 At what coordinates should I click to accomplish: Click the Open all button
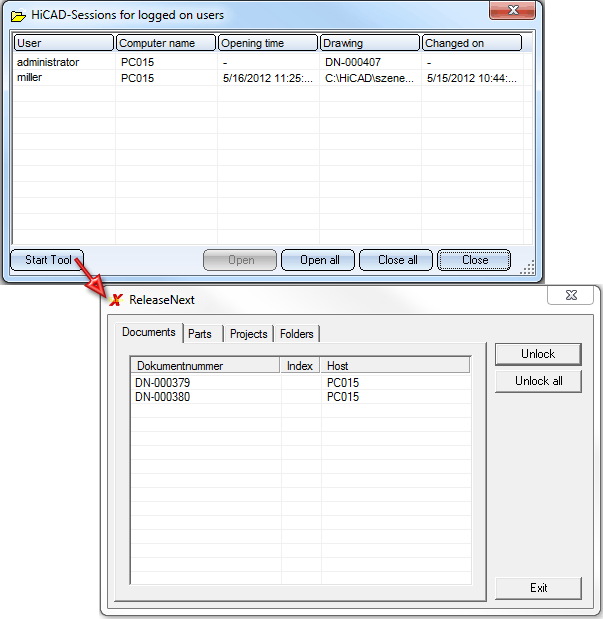[x=318, y=260]
